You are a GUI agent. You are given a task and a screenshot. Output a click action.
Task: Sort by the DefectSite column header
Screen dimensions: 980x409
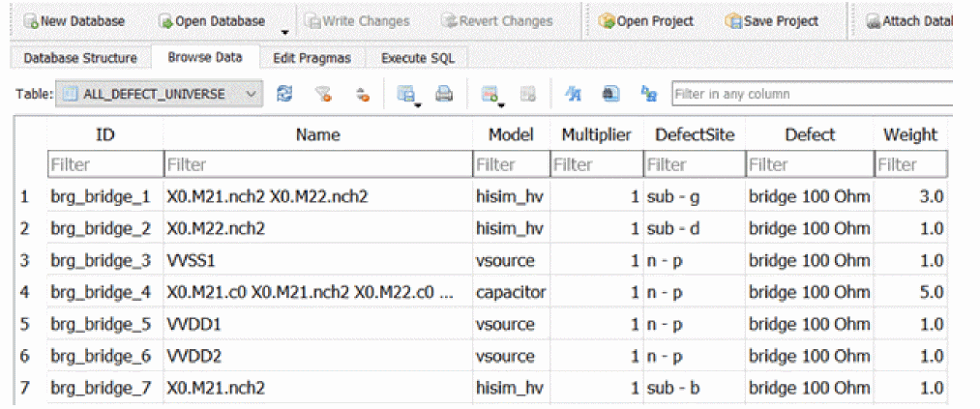[694, 135]
